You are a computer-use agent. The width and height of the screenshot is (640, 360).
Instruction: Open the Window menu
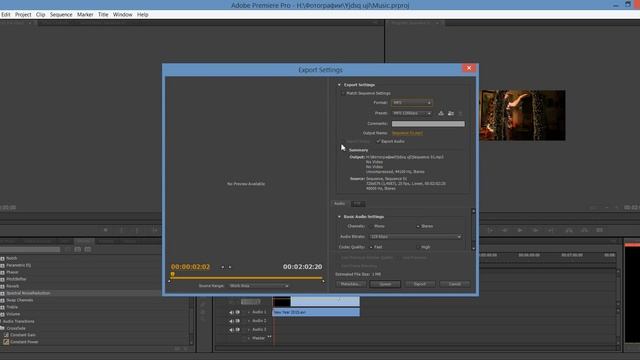coord(122,14)
